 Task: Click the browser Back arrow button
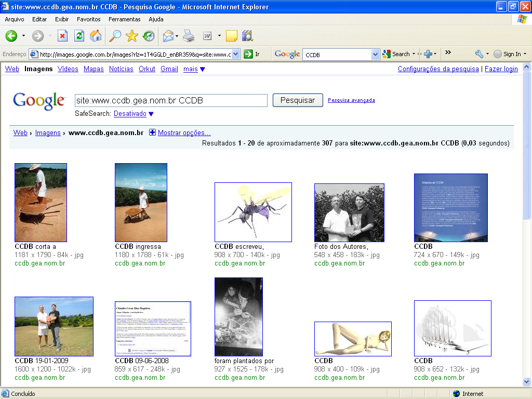pyautogui.click(x=11, y=36)
